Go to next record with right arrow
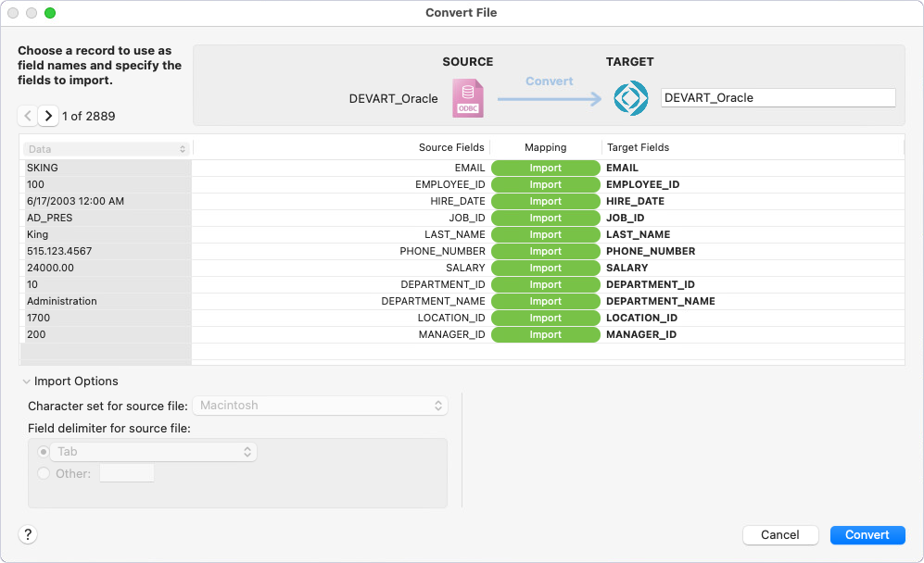The height and width of the screenshot is (563, 924). (47, 116)
